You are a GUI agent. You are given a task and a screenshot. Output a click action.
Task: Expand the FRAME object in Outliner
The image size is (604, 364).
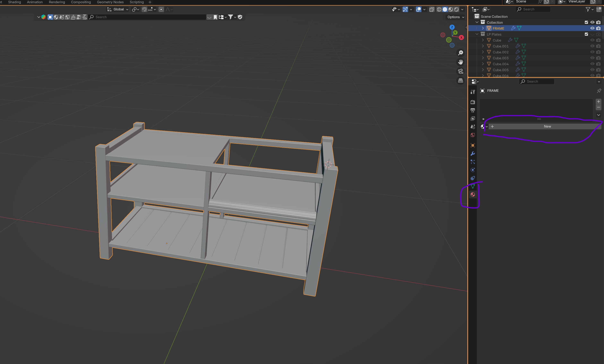pos(483,28)
